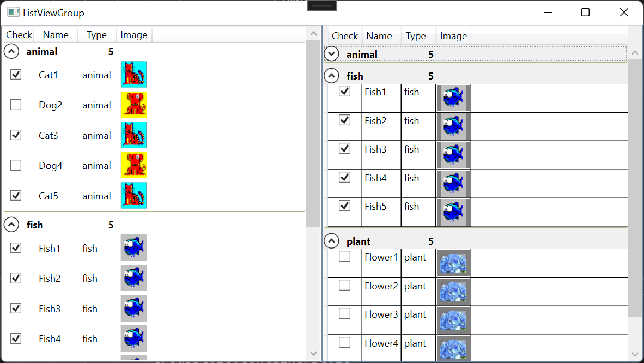Uncheck Fish1 checkbox in left list
This screenshot has width=644, height=363.
pos(16,248)
